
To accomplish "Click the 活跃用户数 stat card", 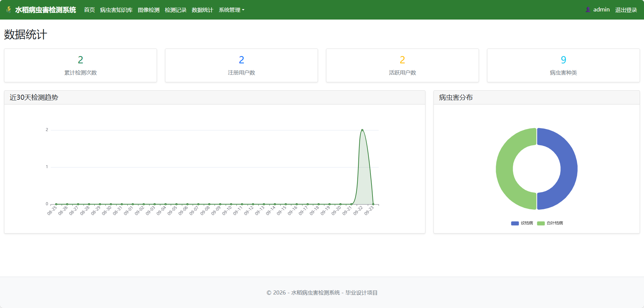I will tap(402, 65).
